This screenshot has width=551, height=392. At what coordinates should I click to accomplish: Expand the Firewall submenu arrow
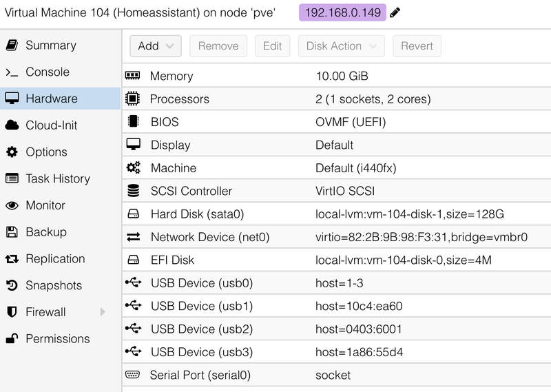[103, 312]
